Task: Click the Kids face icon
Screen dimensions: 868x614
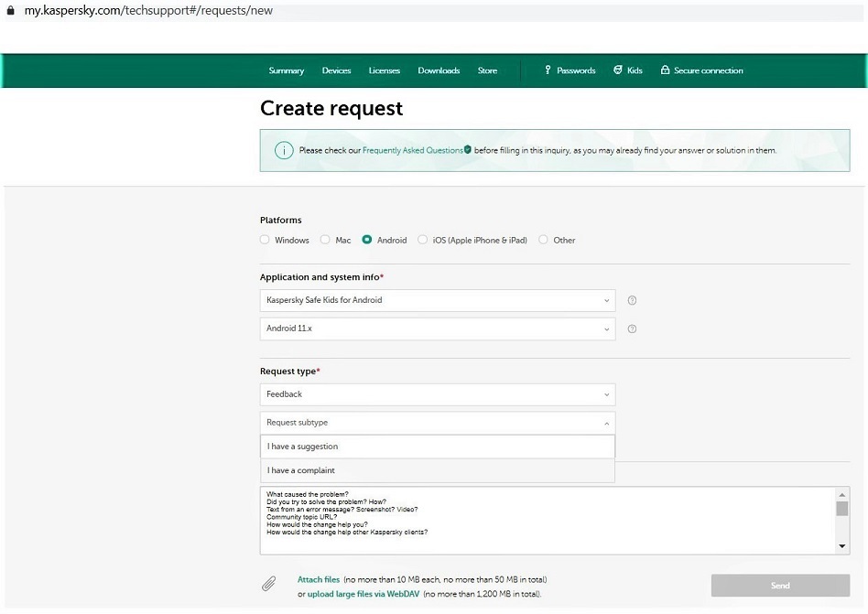Action: point(618,70)
